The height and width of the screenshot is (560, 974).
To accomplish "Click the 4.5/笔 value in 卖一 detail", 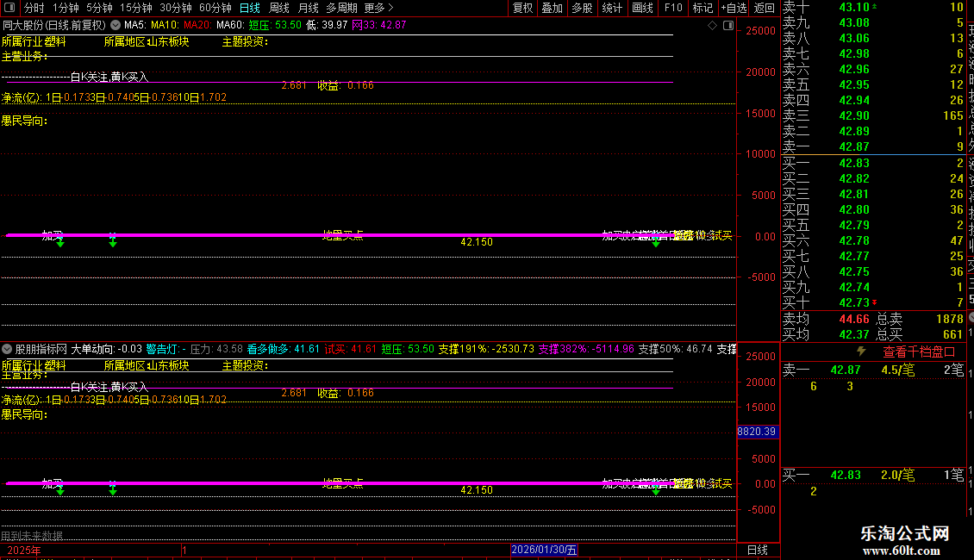I will coord(897,370).
